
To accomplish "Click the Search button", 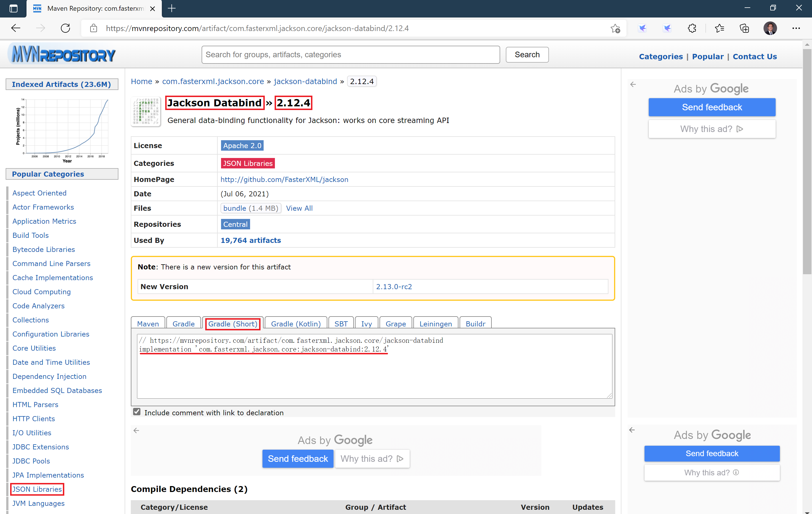I will click(x=527, y=54).
